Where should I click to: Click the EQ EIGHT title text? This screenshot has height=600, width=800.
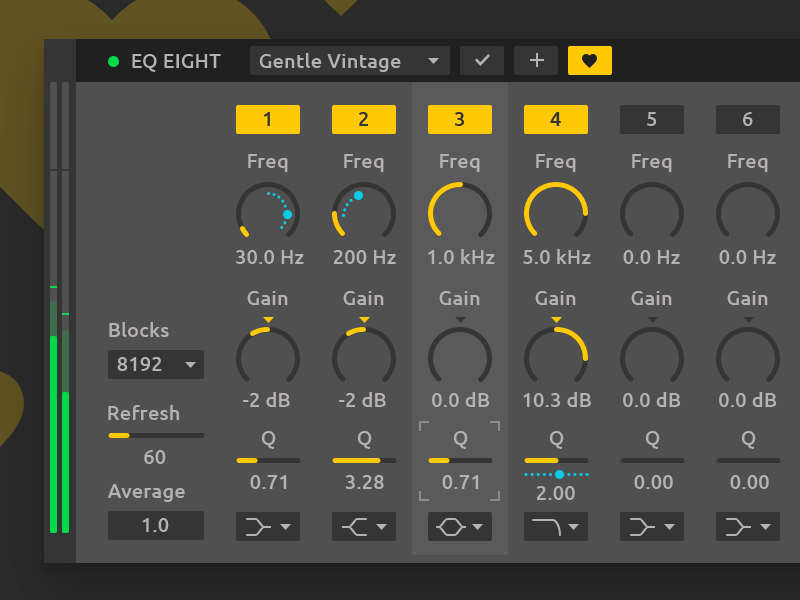178,60
